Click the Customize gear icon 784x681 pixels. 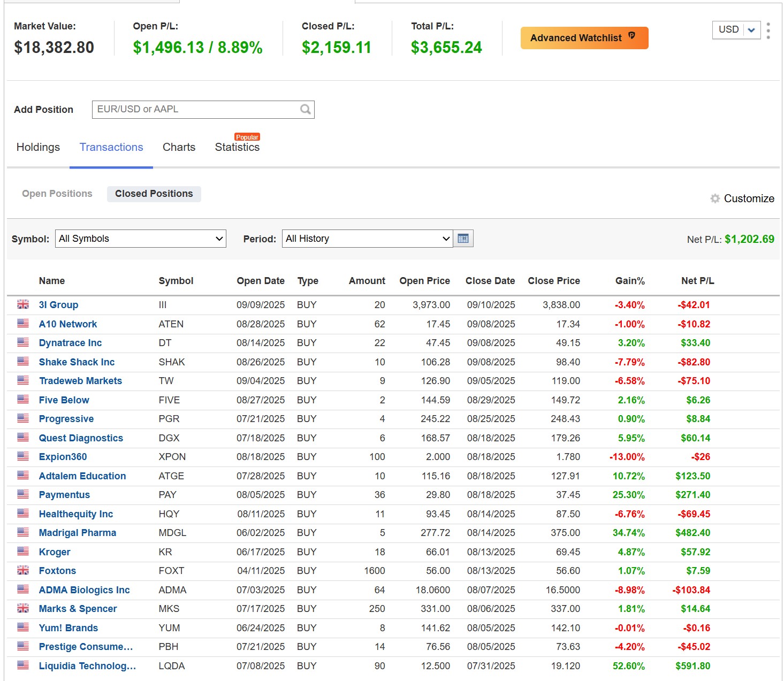(x=715, y=198)
